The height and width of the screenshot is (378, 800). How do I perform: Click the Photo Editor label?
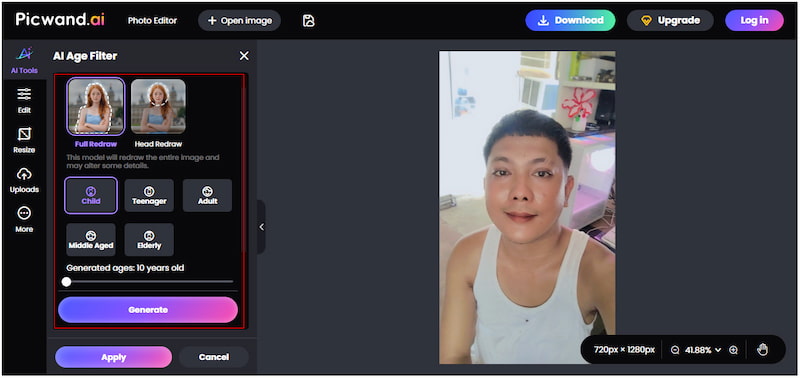pos(152,21)
